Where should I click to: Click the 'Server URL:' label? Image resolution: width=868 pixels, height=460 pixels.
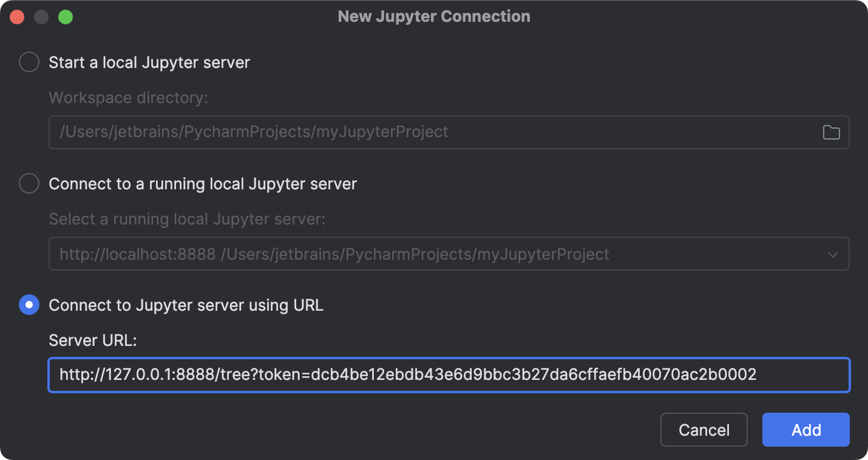92,340
